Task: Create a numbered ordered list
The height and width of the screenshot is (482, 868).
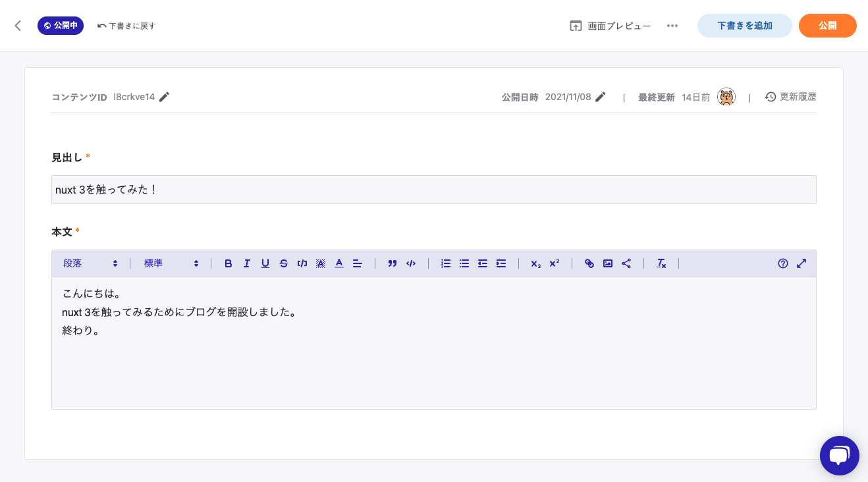Action: pos(446,263)
